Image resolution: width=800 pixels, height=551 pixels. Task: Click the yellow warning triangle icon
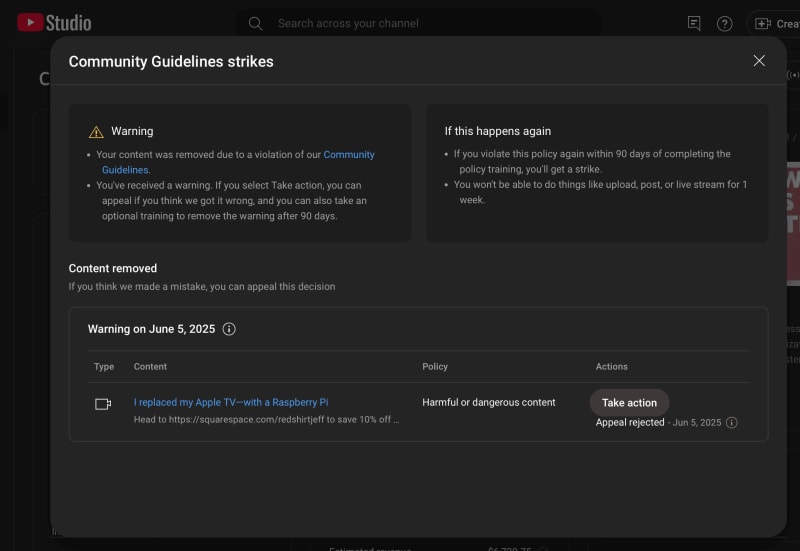(x=96, y=131)
